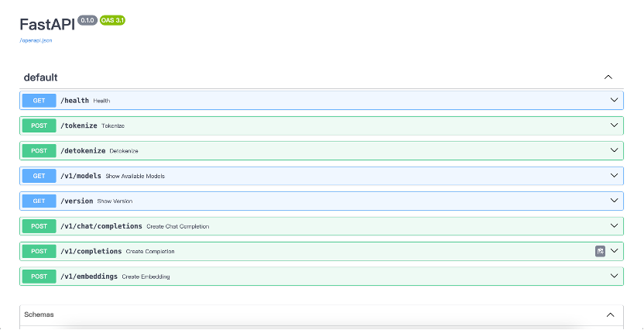
Task: Click the Create Embedding description
Action: point(146,277)
